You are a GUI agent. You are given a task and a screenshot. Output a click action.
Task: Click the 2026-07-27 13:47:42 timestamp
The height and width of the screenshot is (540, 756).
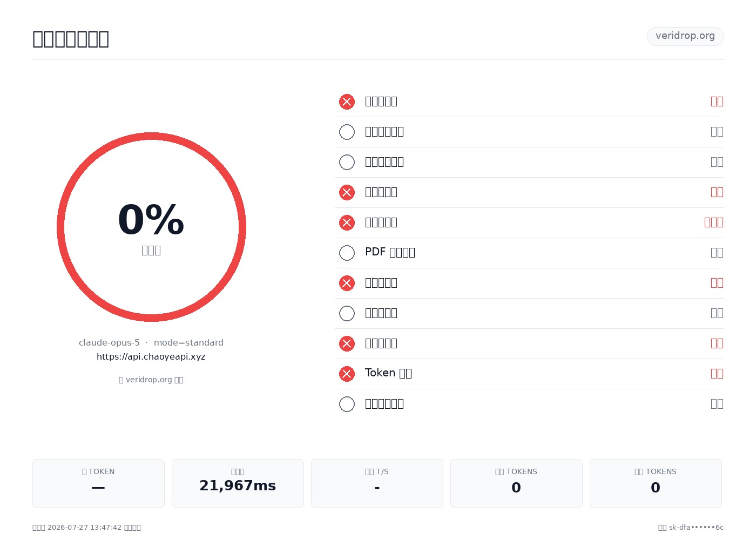point(84,527)
